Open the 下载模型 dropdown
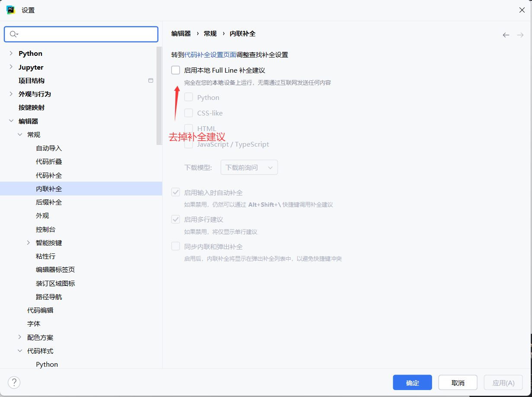Viewport: 532px width, 397px height. 249,167
